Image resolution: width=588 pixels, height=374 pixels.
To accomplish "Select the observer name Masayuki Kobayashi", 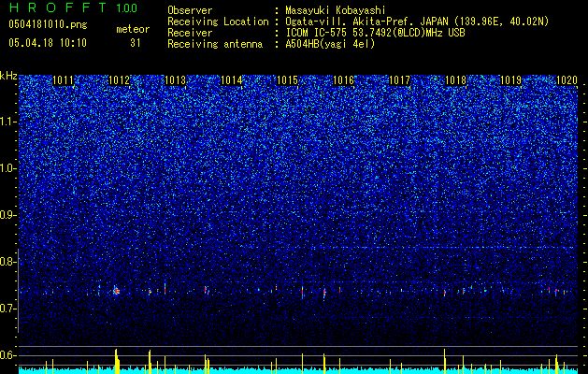I will 336,10.
